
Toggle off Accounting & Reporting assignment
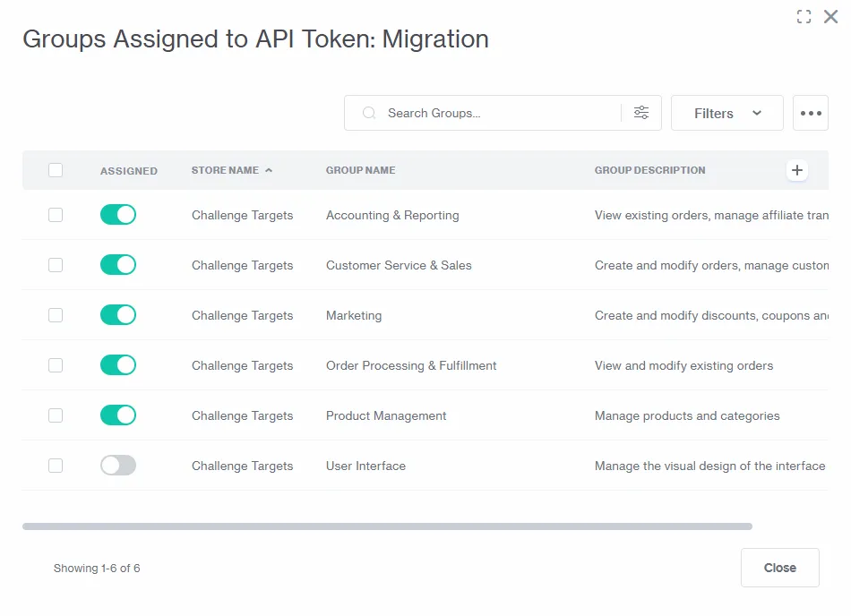(x=117, y=215)
